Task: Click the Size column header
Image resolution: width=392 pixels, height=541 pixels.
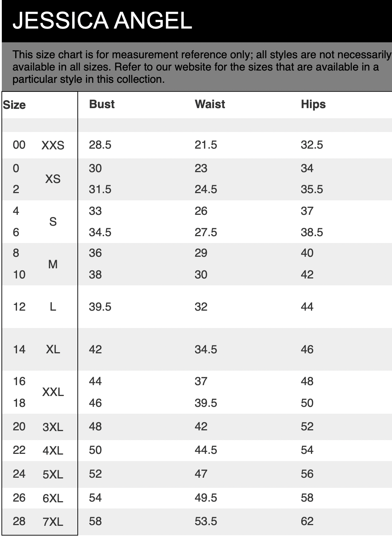Action: coord(14,105)
